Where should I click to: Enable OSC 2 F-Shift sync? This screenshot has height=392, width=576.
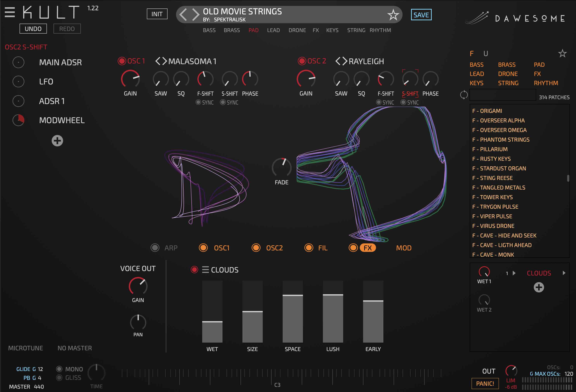click(378, 102)
